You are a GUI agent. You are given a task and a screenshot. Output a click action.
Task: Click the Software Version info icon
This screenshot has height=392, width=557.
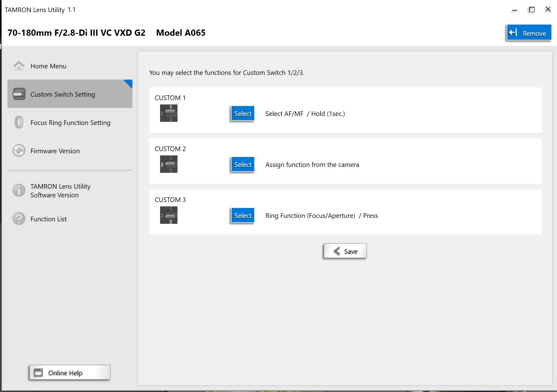click(x=19, y=190)
